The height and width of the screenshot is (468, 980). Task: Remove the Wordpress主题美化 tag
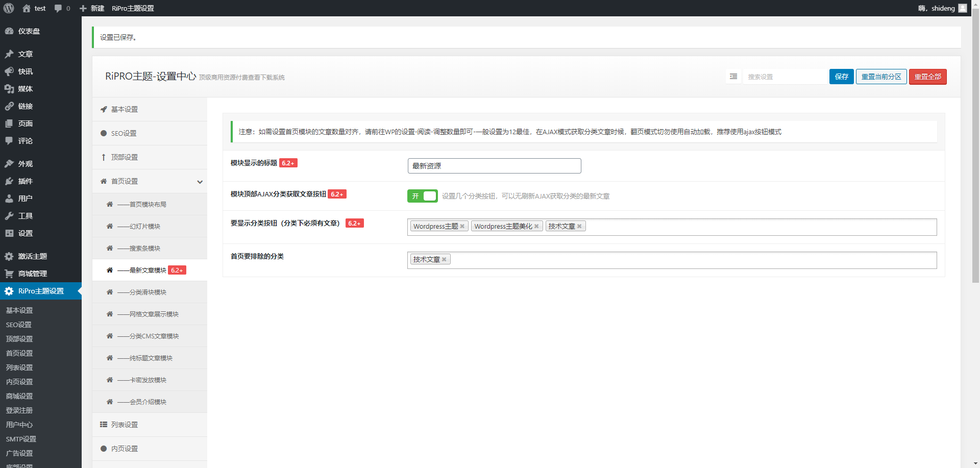point(536,227)
